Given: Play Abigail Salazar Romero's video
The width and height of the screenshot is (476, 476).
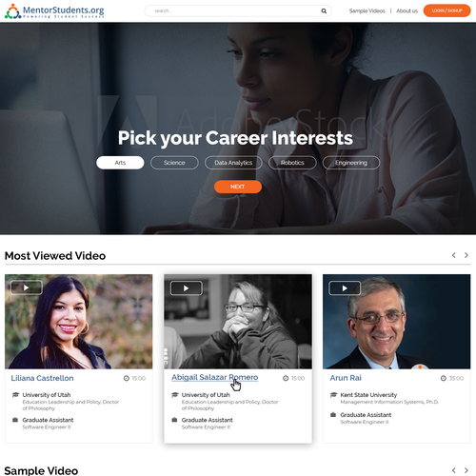Looking at the screenshot, I should pos(187,288).
